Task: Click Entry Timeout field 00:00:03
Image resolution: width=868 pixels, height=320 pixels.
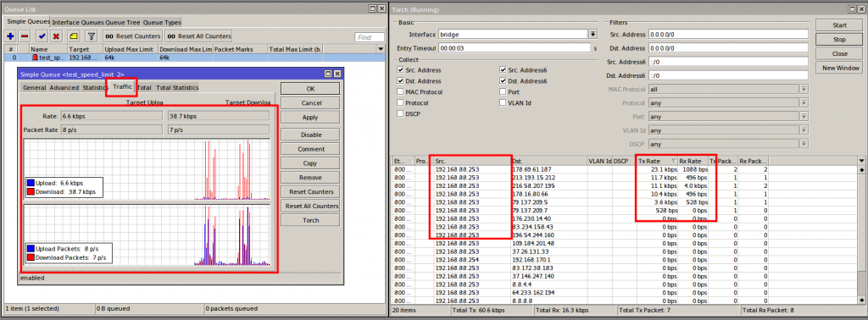Action: [x=515, y=48]
